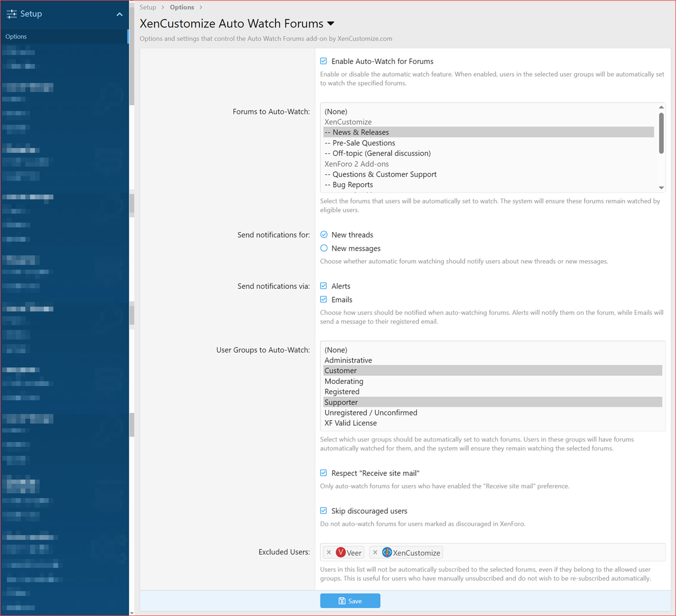Click the disk icon inside the Save button
The image size is (676, 616).
[341, 601]
